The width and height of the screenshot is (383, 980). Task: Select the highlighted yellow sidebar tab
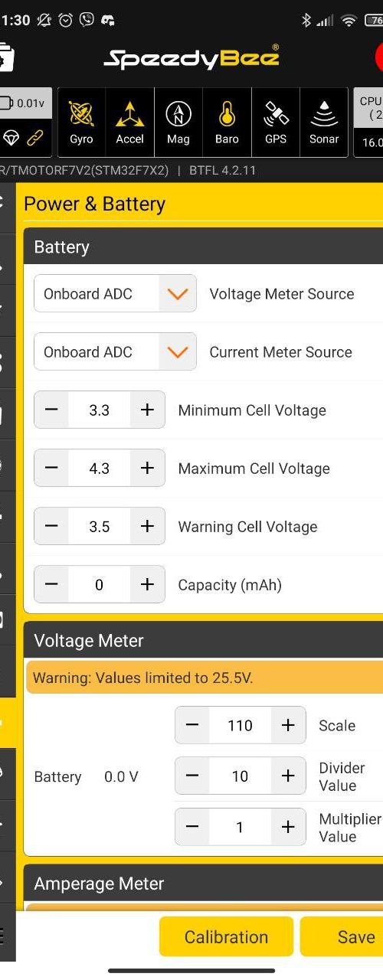pyautogui.click(x=8, y=722)
